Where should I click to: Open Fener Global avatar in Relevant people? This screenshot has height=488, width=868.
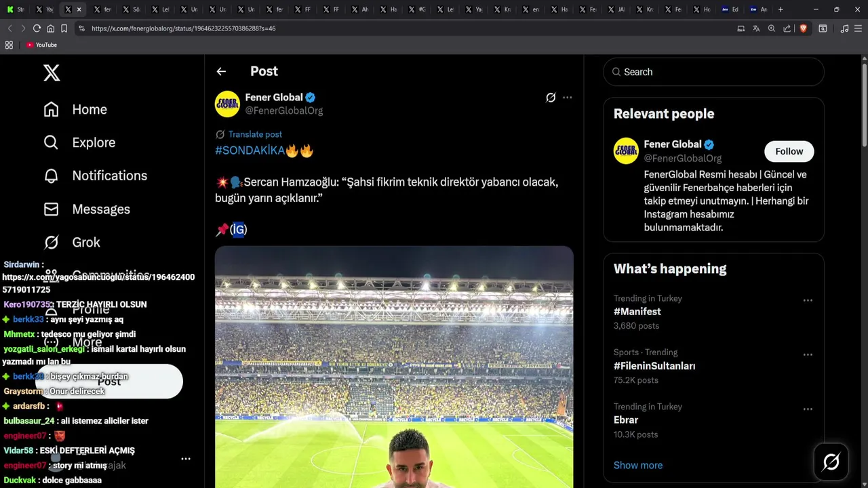click(626, 150)
